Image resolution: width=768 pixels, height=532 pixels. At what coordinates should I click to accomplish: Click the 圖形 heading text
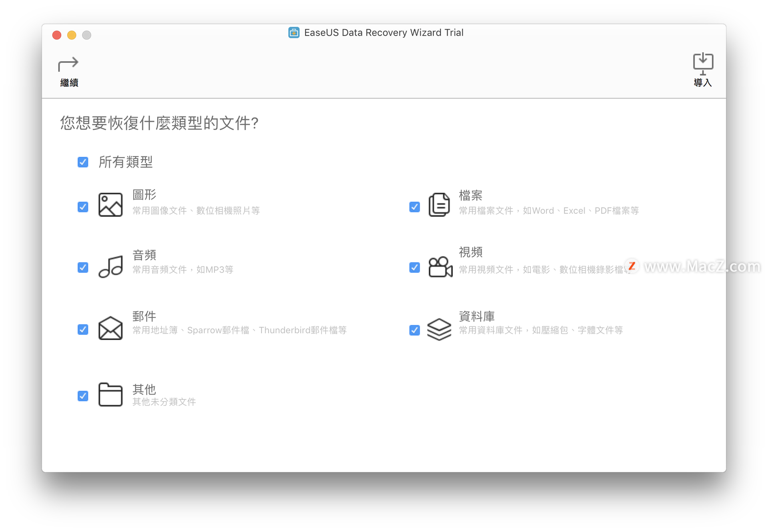(x=144, y=195)
